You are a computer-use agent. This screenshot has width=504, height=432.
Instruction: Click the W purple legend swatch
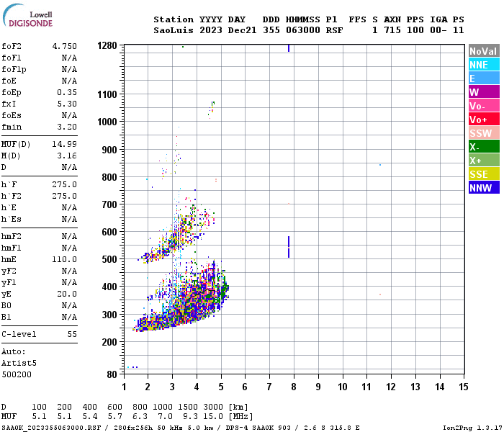pyautogui.click(x=484, y=92)
